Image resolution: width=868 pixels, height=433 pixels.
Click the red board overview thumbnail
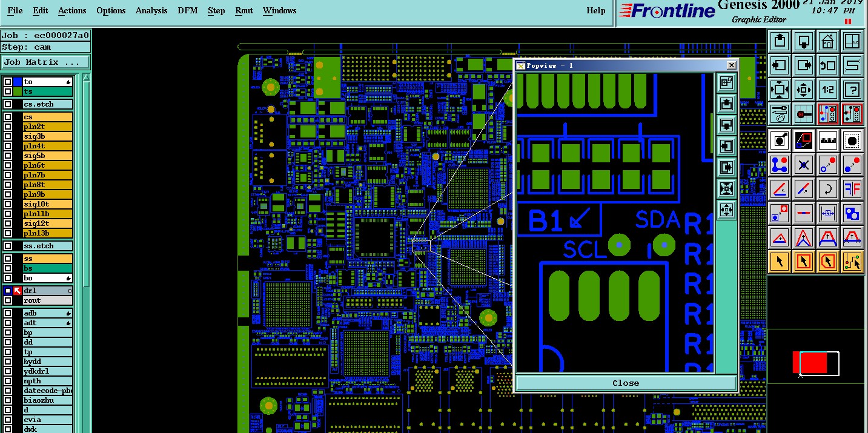click(810, 363)
